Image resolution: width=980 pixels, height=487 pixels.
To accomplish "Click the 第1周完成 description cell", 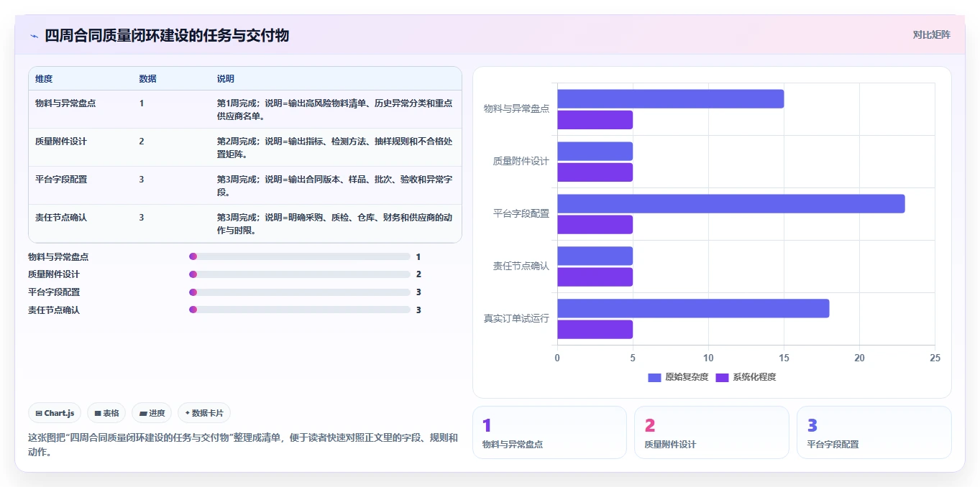I will point(335,109).
